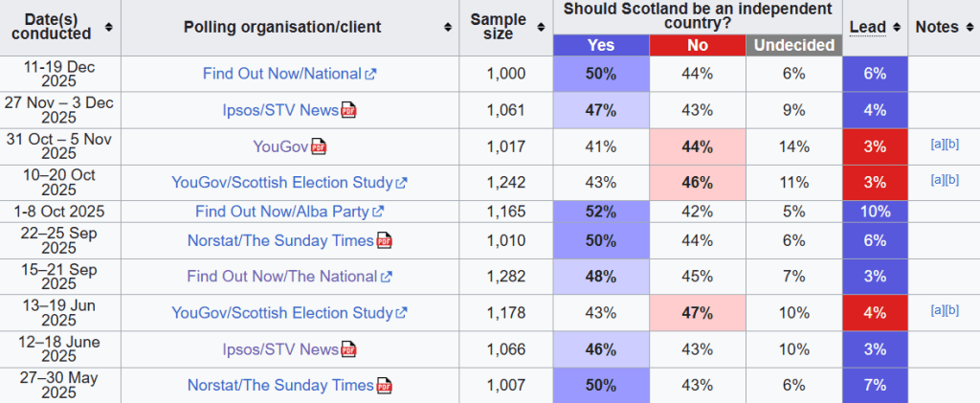Viewport: 980px width, 403px height.
Task: Open Find Out Now/National December poll link
Action: (x=281, y=74)
